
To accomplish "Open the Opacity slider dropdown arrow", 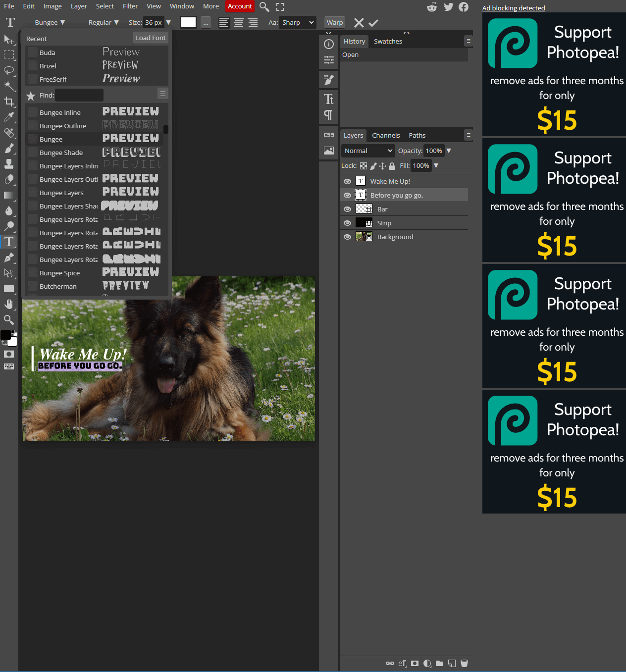I will (x=449, y=151).
